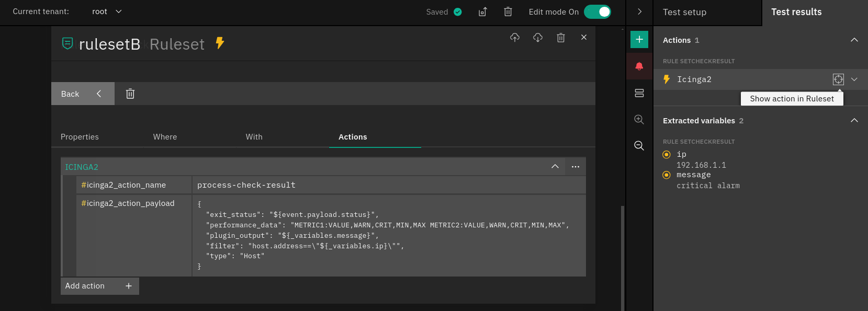Click the zoom out magnifier icon

[639, 146]
